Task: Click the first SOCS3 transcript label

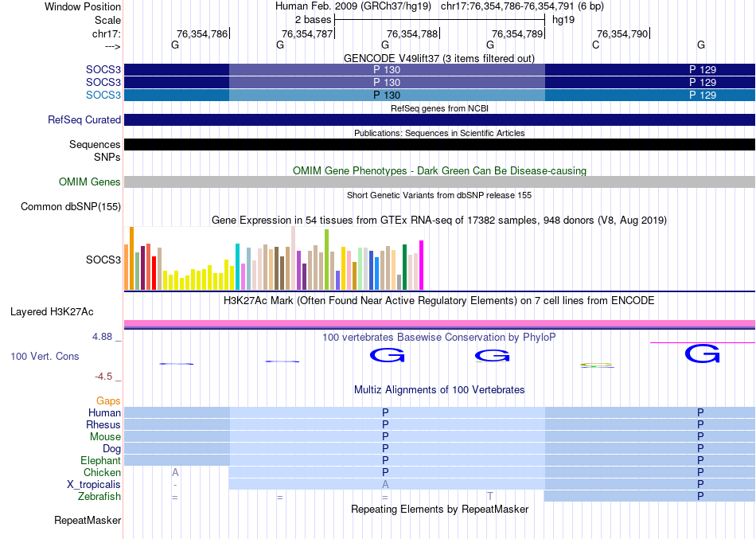Action: (103, 69)
